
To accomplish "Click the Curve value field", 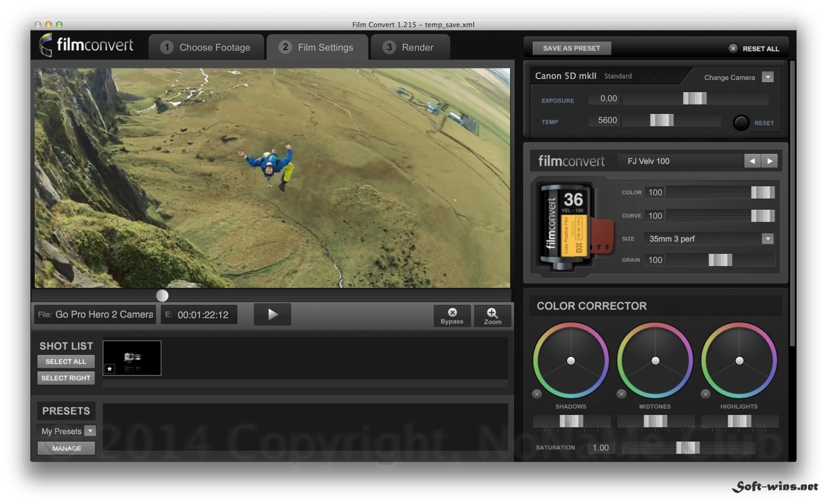I will coord(655,216).
